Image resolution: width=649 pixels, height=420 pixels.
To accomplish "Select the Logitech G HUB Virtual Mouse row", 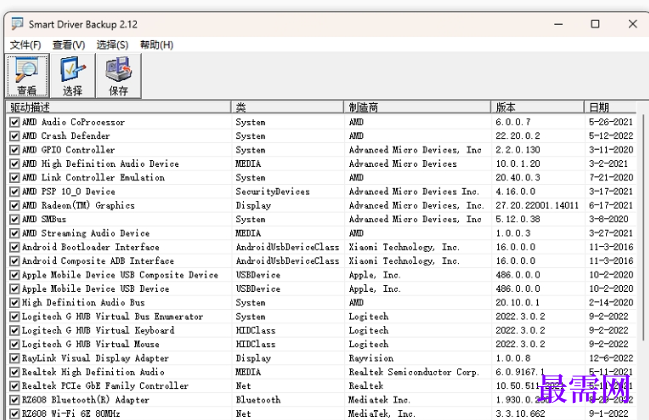I will (x=322, y=344).
